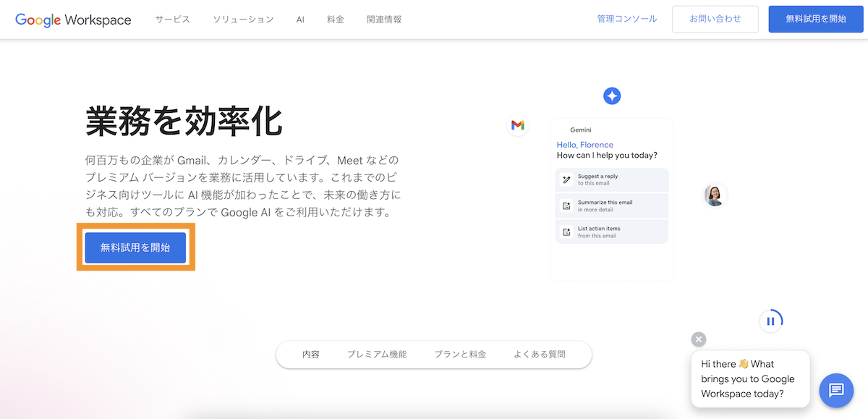Viewport: 868px width, 419px height.
Task: Select the 内容 tab
Action: (x=311, y=355)
